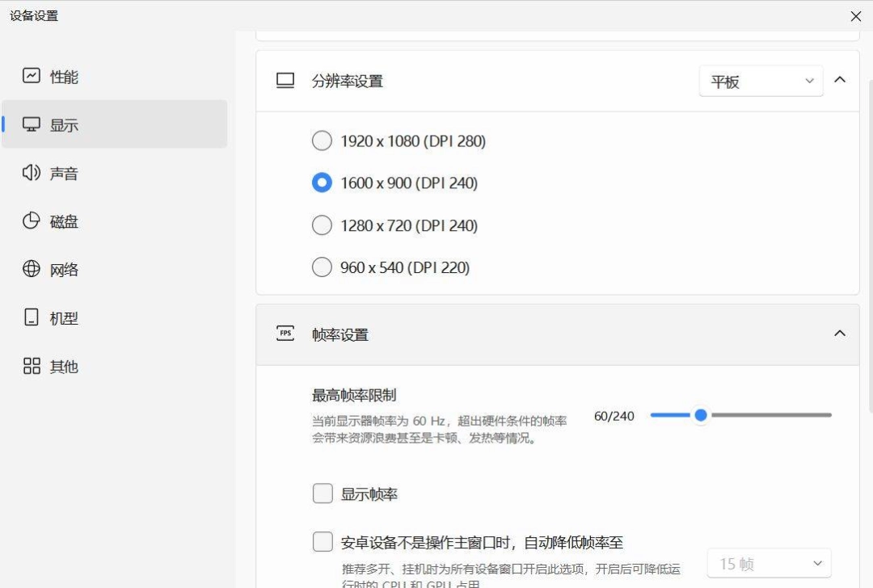The image size is (873, 588).
Task: Close the 设备设置 window
Action: 856,16
